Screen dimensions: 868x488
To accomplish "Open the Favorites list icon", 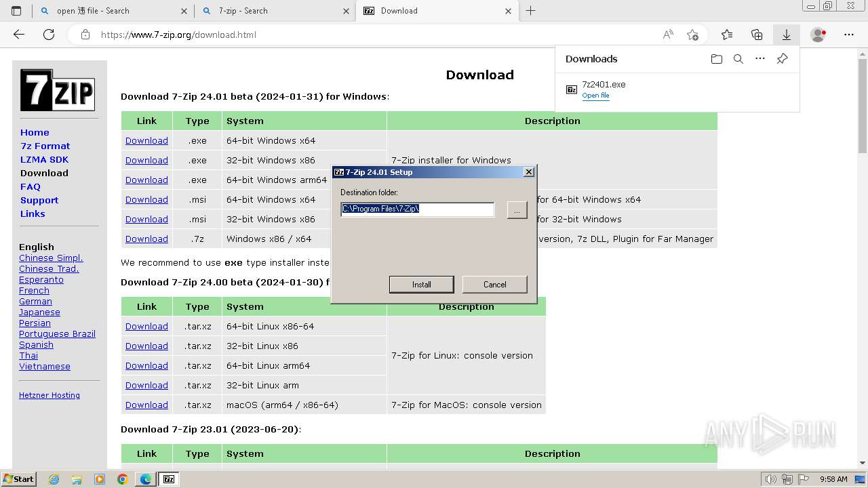I will click(727, 35).
